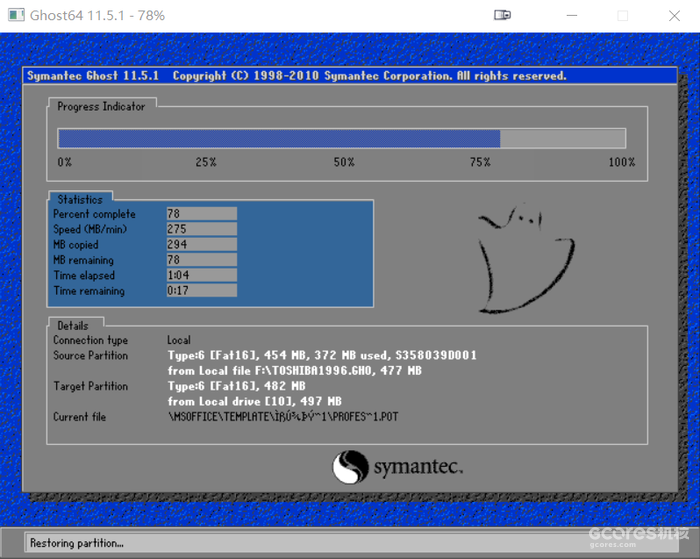Click the 25% progress scale label

tap(206, 162)
